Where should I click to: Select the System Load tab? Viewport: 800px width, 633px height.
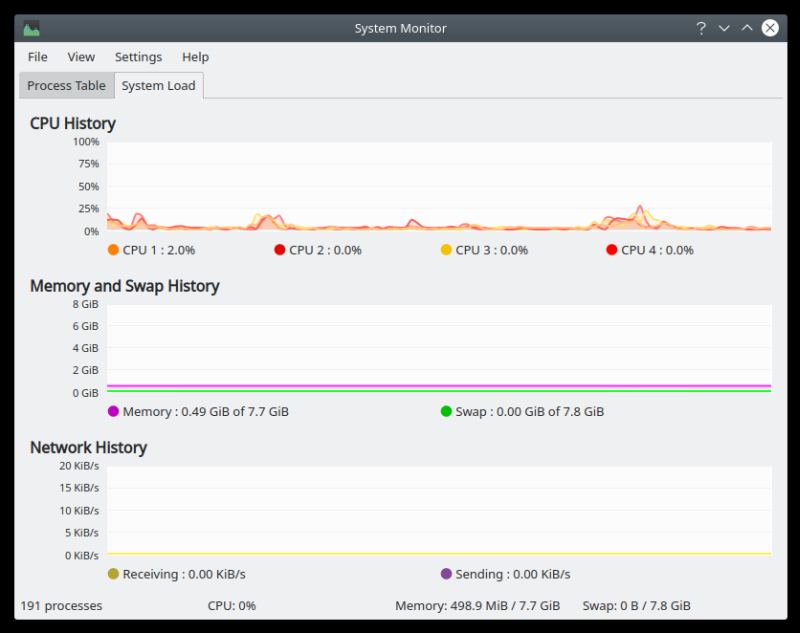(x=158, y=86)
